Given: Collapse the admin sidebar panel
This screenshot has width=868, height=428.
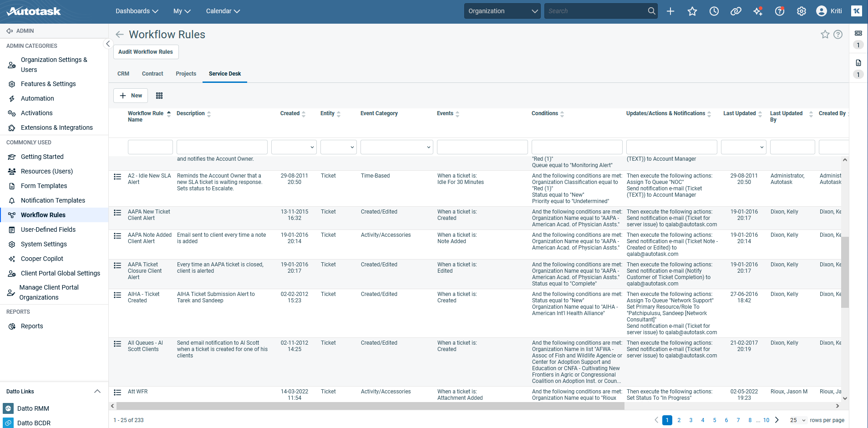Looking at the screenshot, I should (x=108, y=44).
